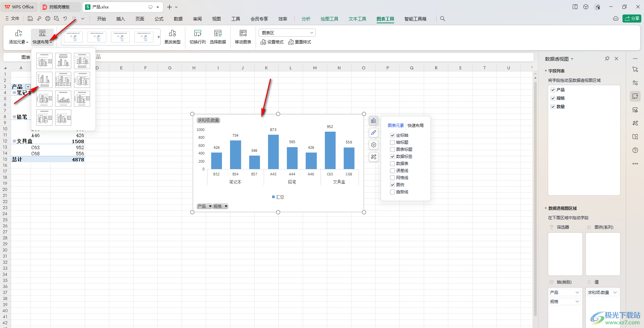Viewport: 644px width, 328px height.
Task: Open the 插入 ribbon tab
Action: pyautogui.click(x=121, y=19)
